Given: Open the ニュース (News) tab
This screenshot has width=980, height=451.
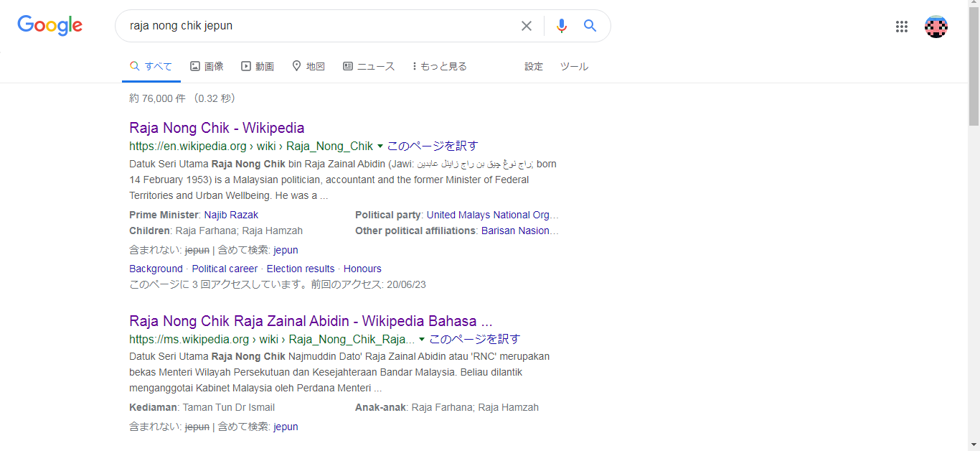Looking at the screenshot, I should [x=369, y=66].
